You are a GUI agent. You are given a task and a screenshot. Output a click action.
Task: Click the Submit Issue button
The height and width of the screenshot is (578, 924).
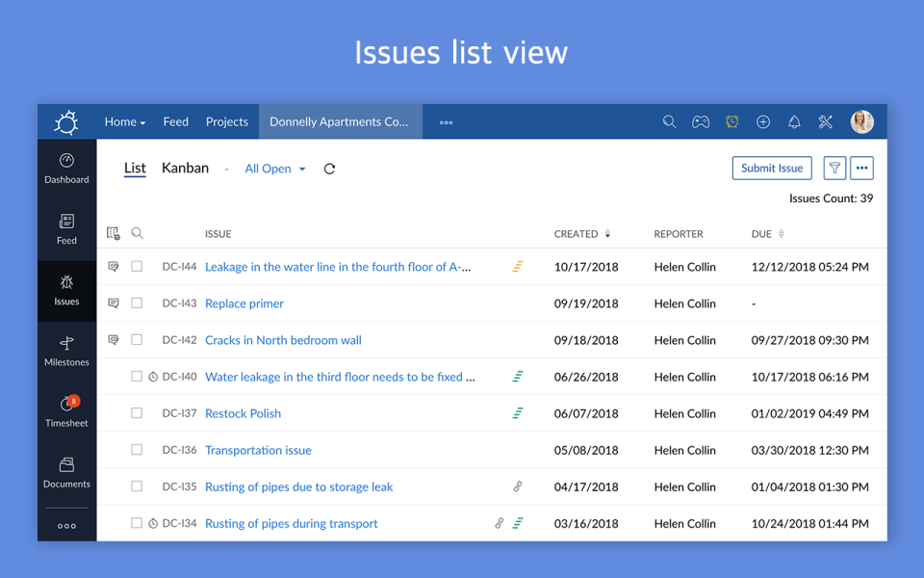[x=771, y=168]
